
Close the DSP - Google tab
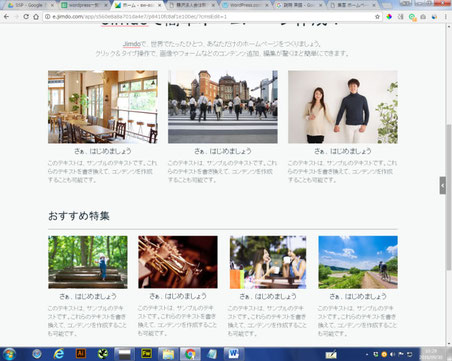53,5
